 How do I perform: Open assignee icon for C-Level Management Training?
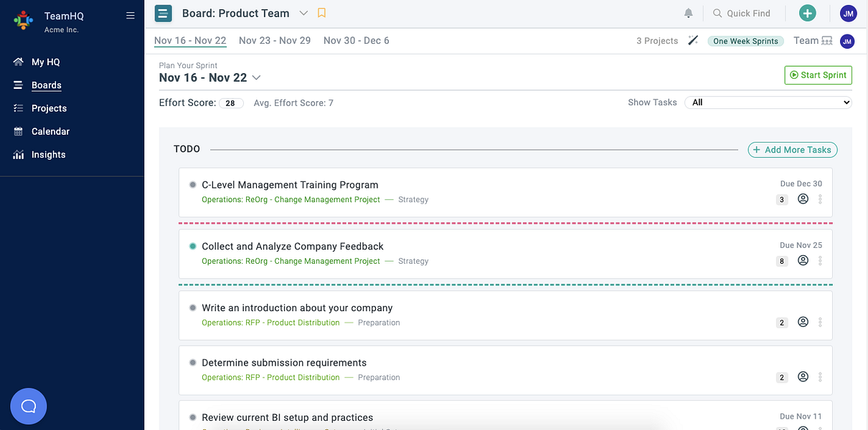pyautogui.click(x=803, y=199)
